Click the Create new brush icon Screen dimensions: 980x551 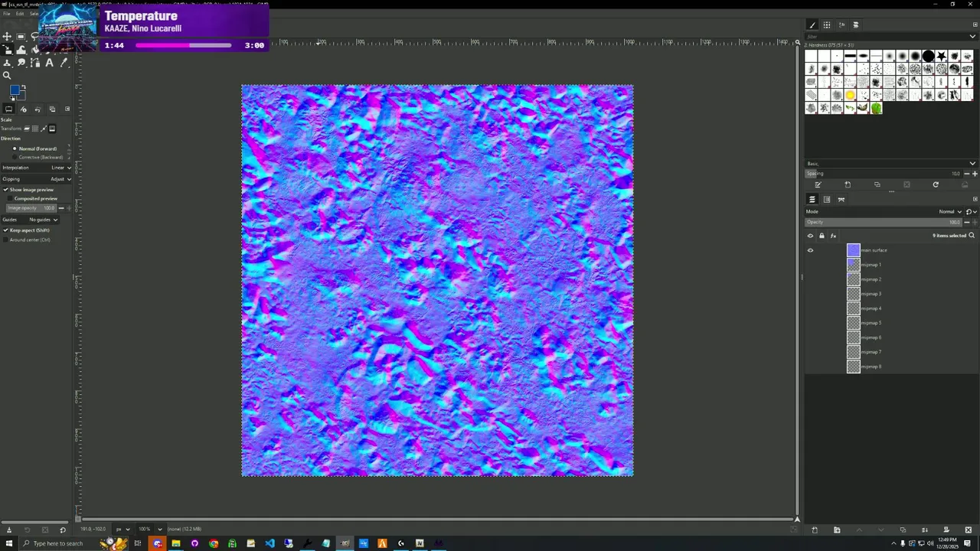848,184
